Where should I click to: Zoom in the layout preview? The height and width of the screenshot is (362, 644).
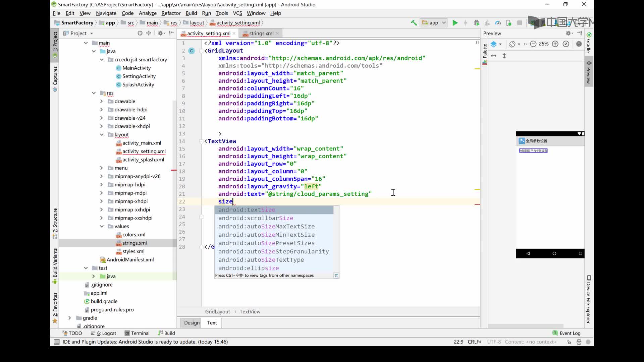[555, 44]
